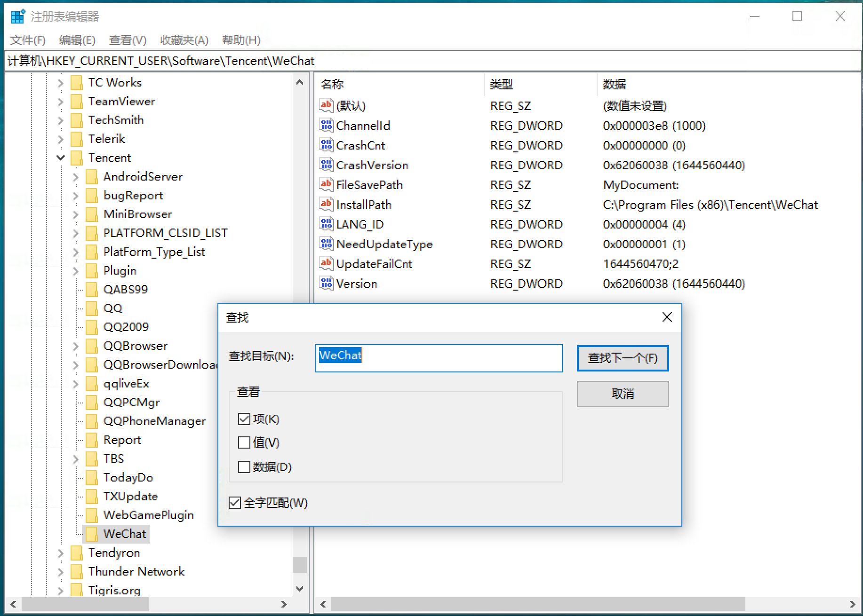The height and width of the screenshot is (616, 863).
Task: Click the bugReport folder icon
Action: (x=91, y=196)
